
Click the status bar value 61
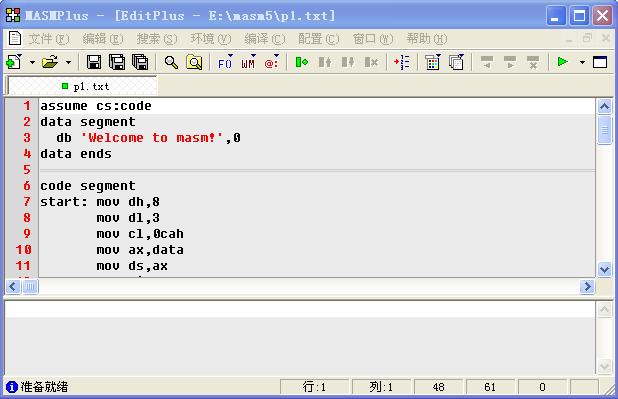490,387
